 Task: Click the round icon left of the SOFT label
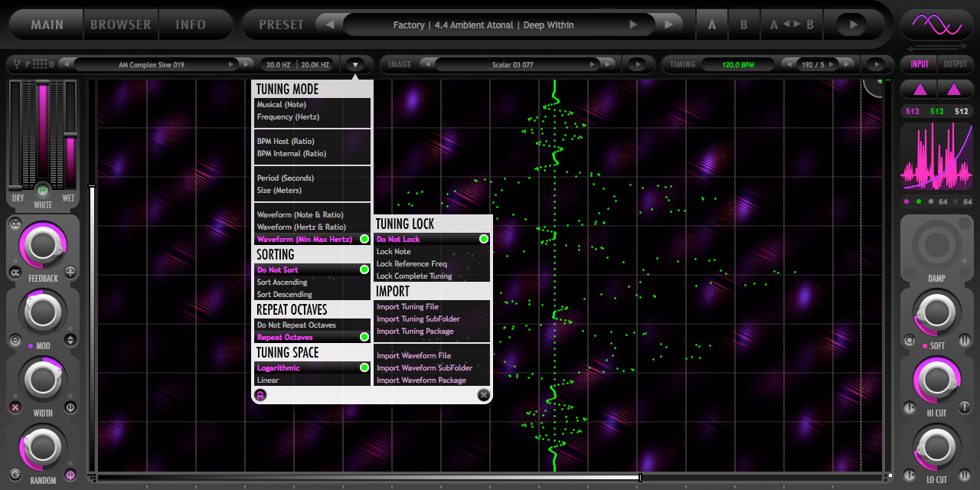(x=910, y=340)
